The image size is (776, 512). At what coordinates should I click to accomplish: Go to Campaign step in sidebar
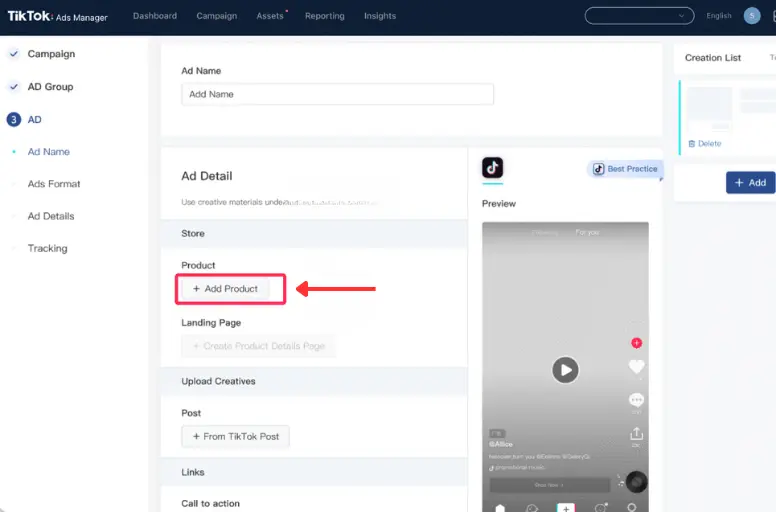pos(51,54)
